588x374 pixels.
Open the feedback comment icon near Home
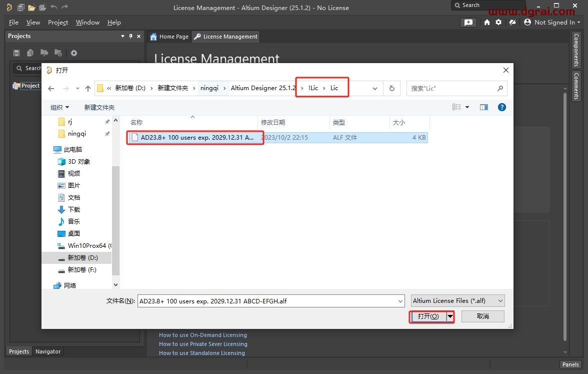pos(468,23)
